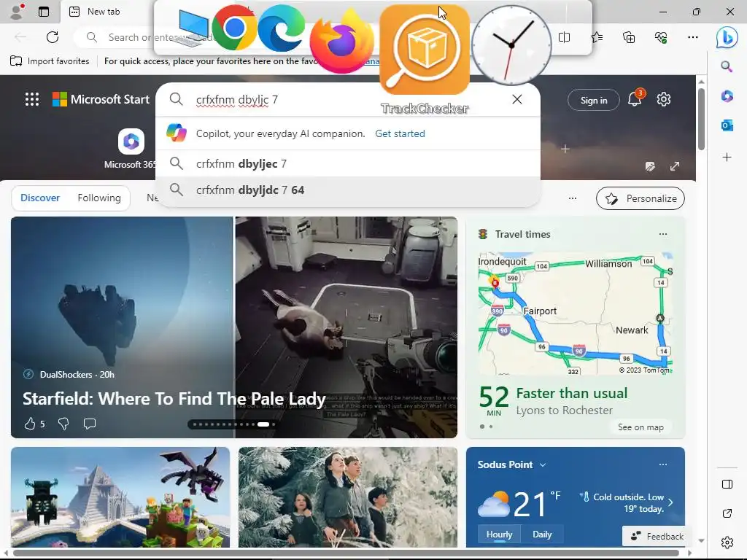Click Sign in button

tap(594, 100)
